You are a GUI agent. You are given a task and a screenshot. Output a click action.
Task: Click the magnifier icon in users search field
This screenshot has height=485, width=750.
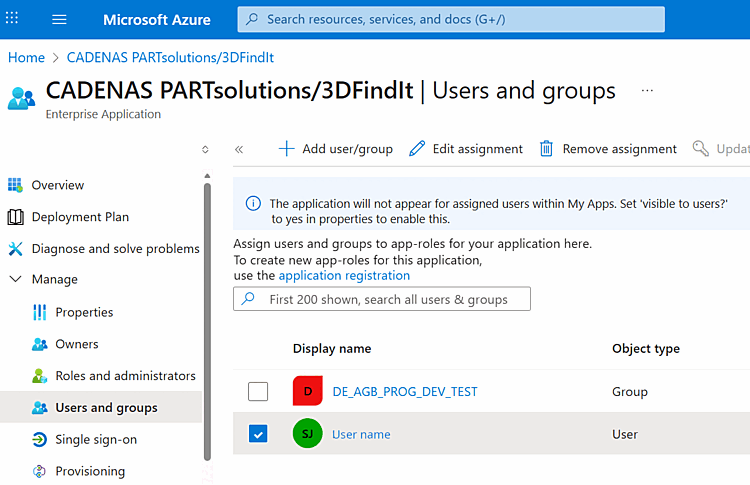click(248, 299)
